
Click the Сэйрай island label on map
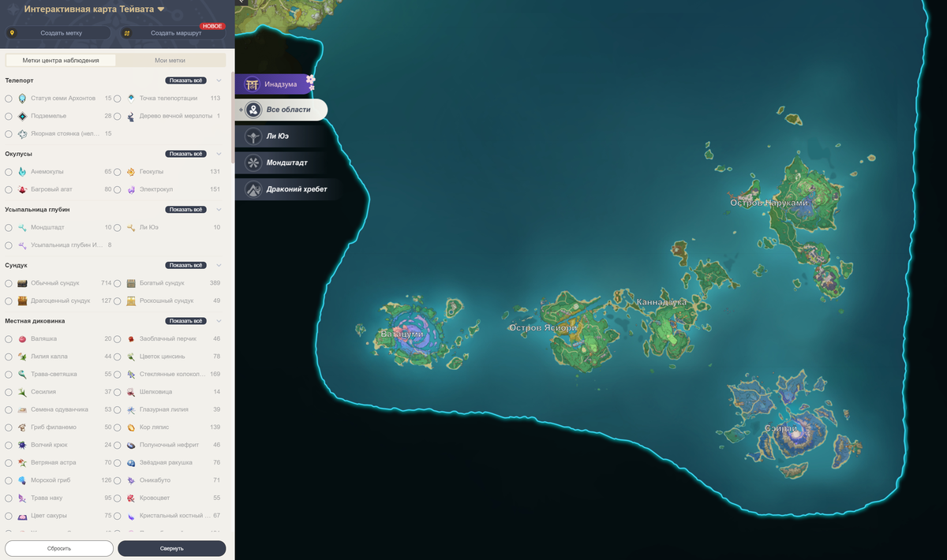(781, 429)
